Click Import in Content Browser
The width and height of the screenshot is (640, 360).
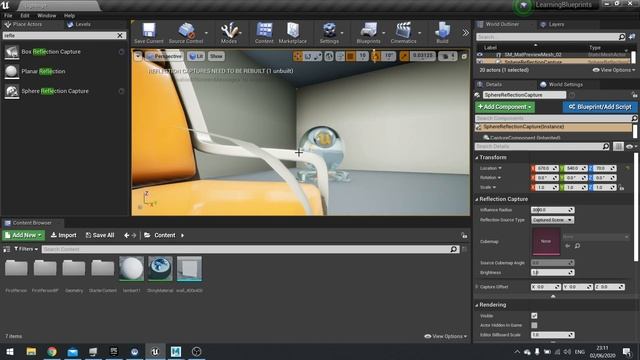[63, 236]
